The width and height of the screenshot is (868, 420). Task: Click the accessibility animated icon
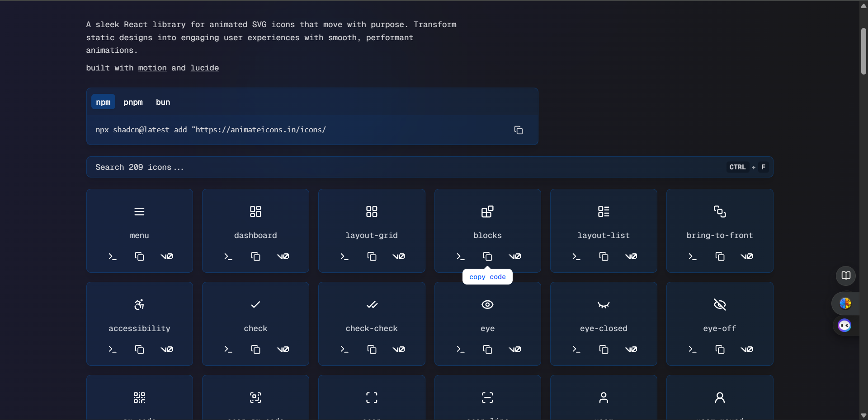139,305
